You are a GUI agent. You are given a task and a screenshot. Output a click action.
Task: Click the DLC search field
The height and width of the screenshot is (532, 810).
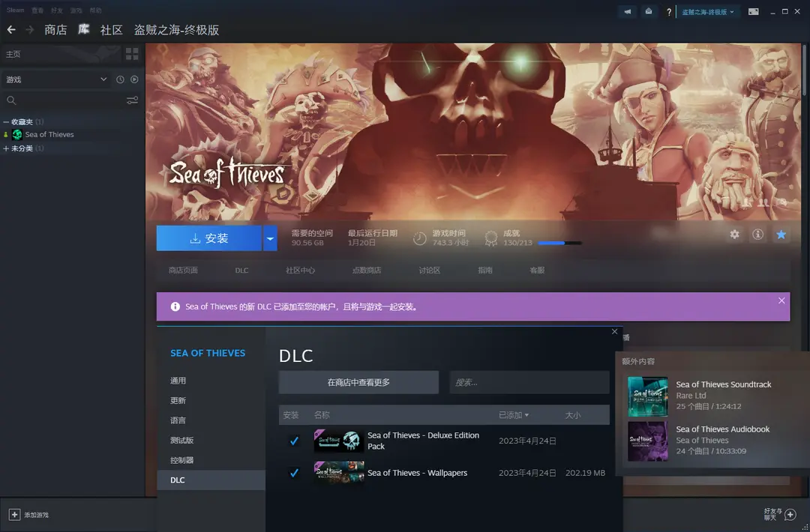[x=529, y=382]
